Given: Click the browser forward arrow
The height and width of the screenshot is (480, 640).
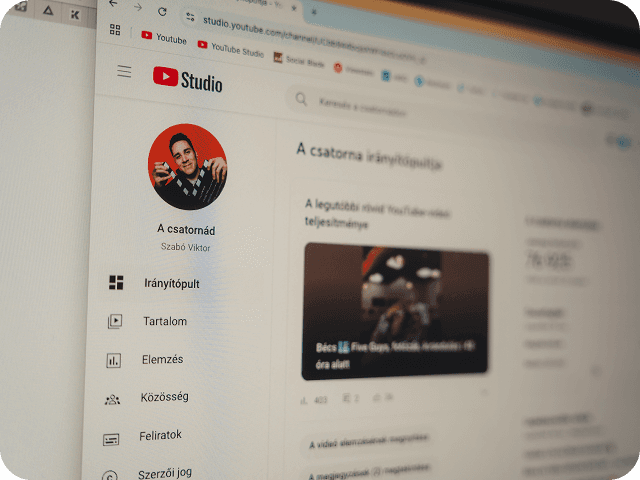Looking at the screenshot, I should [138, 7].
